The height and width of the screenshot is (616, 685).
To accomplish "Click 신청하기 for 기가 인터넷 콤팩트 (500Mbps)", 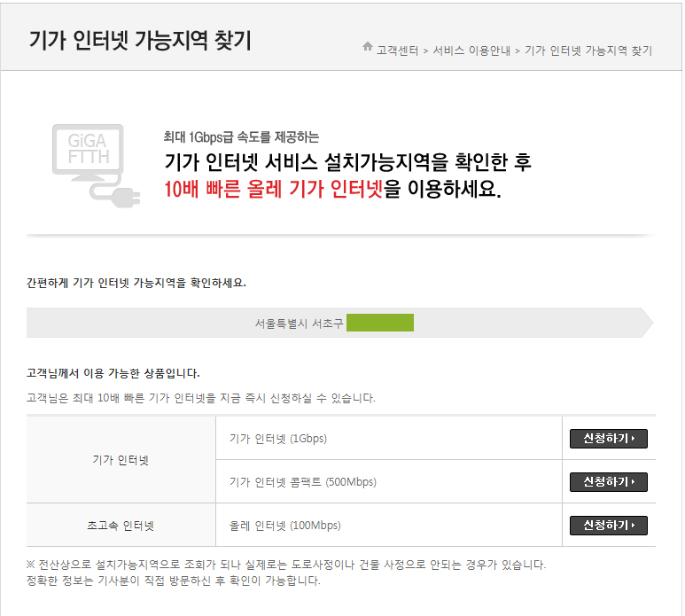I will tap(609, 482).
